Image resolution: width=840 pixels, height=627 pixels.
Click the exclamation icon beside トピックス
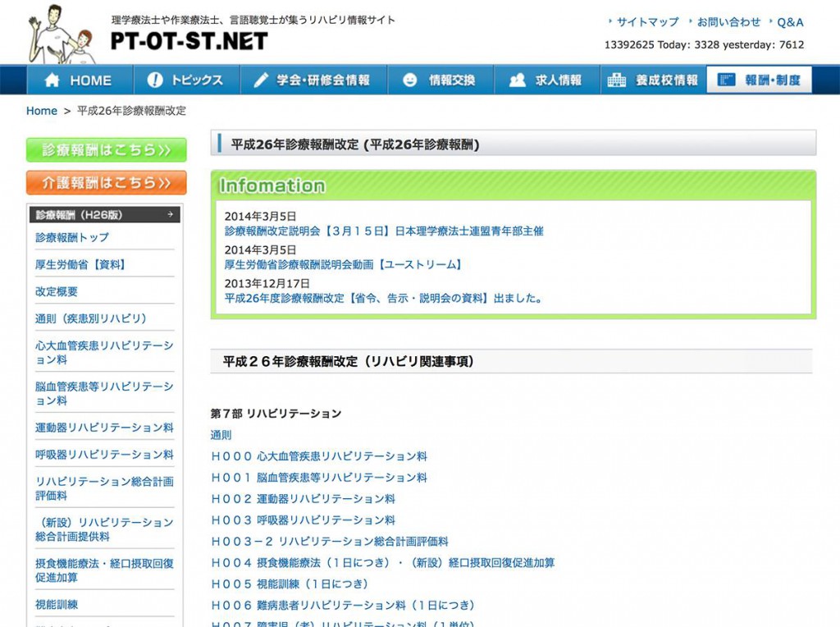coord(155,80)
